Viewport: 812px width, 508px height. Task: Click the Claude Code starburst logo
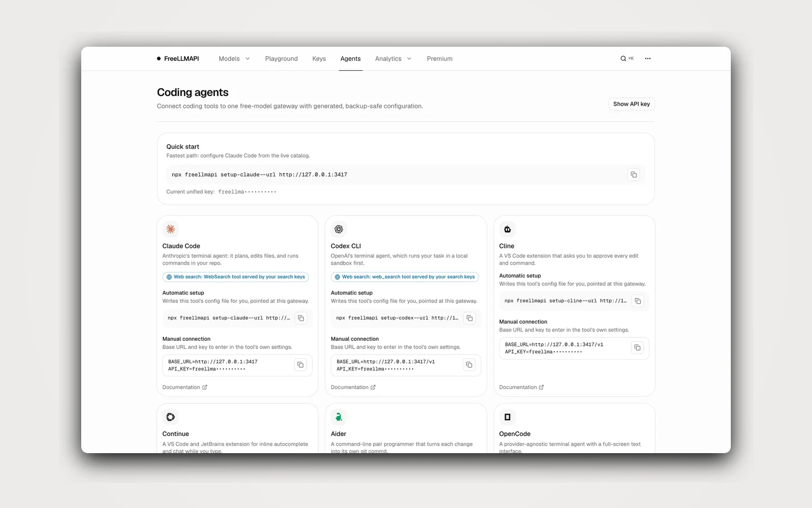click(x=171, y=229)
